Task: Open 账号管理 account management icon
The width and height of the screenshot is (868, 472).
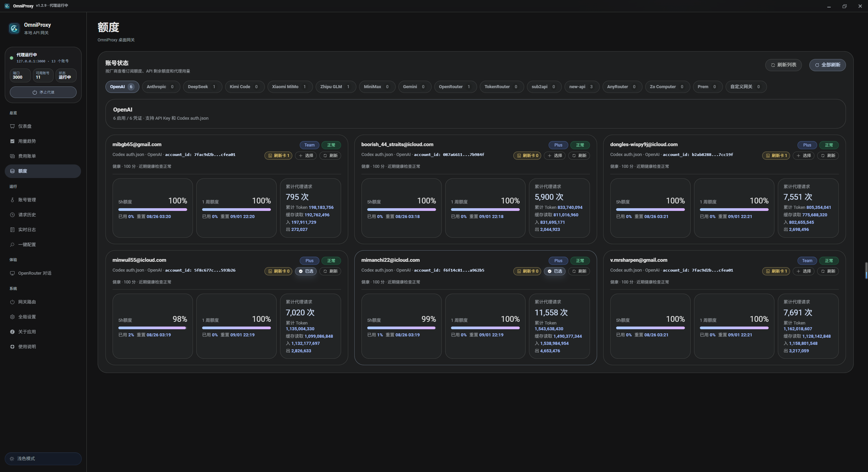Action: coord(12,200)
